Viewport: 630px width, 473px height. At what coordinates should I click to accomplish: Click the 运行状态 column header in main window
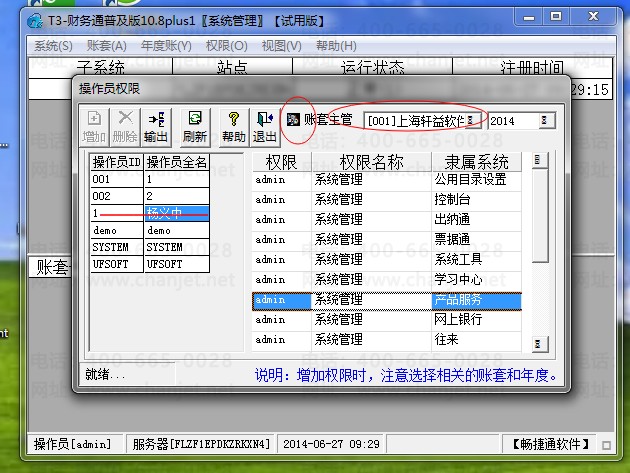pyautogui.click(x=372, y=67)
